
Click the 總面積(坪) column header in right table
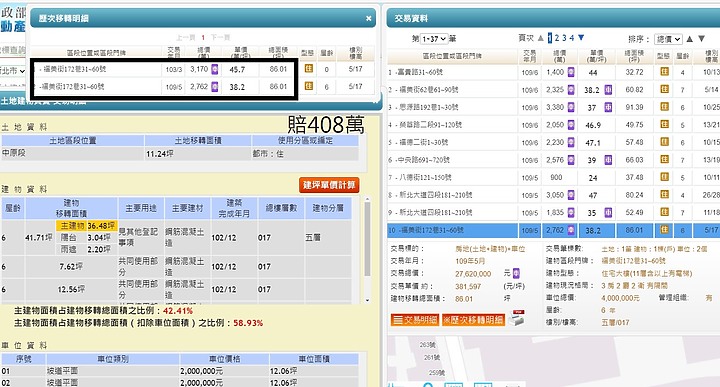[x=634, y=56]
